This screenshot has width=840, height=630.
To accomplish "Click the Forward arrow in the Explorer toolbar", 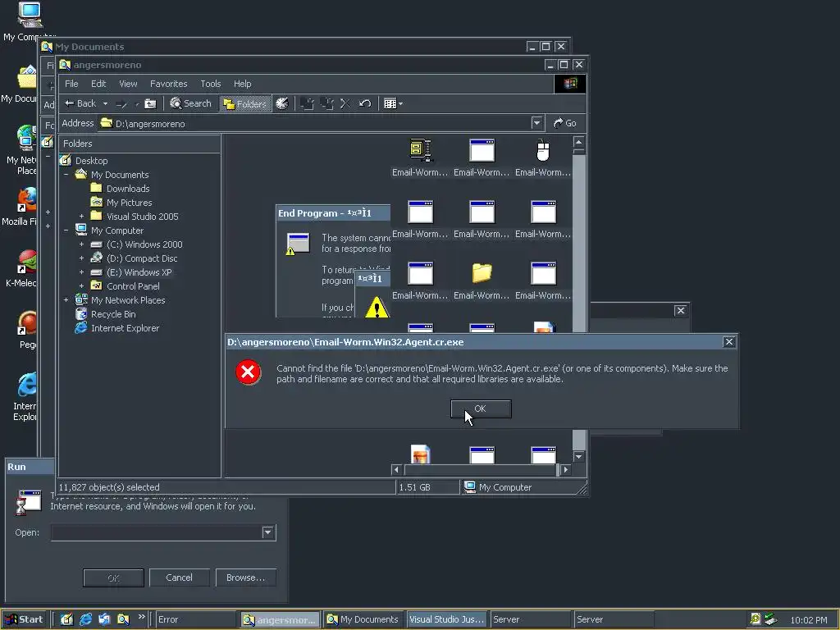I will [x=121, y=104].
